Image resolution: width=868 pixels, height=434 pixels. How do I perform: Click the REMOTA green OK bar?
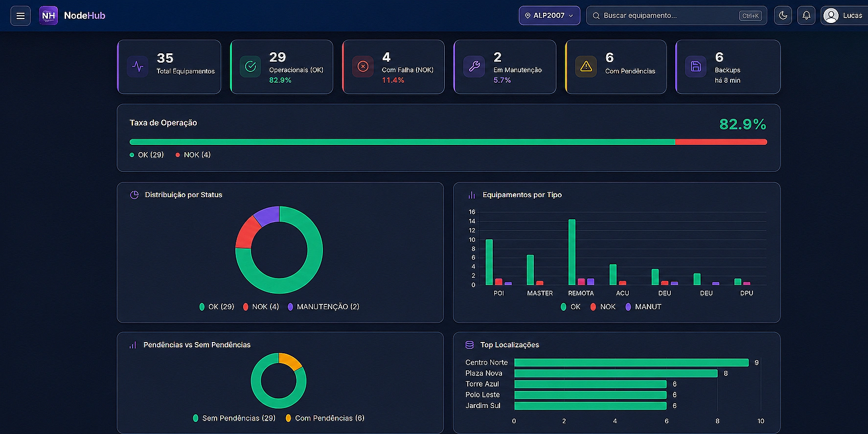(571, 252)
